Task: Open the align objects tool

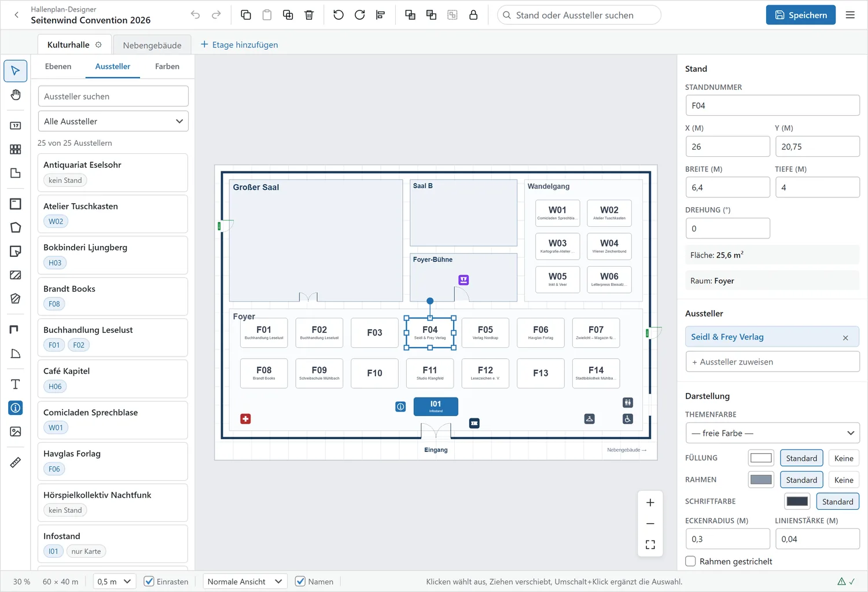Action: (x=381, y=15)
